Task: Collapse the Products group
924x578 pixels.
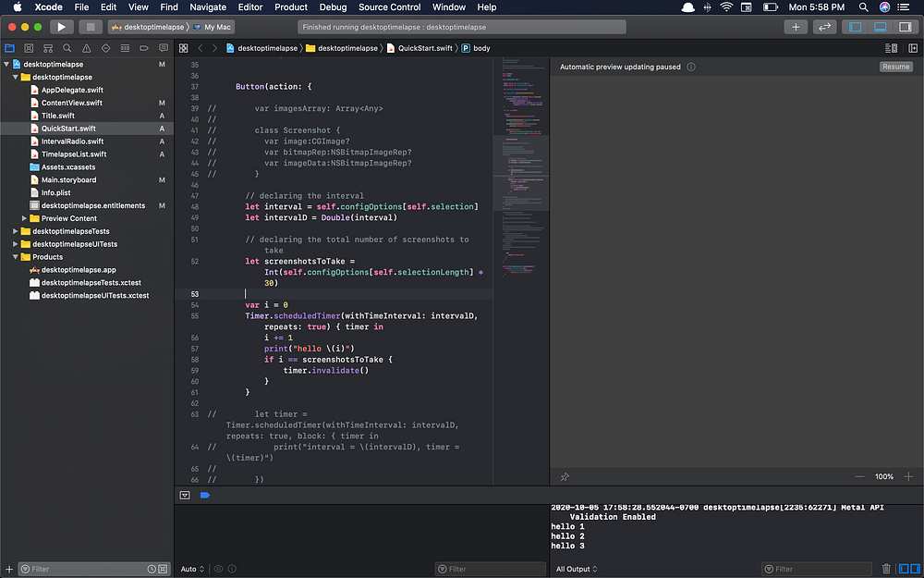Action: [x=16, y=257]
